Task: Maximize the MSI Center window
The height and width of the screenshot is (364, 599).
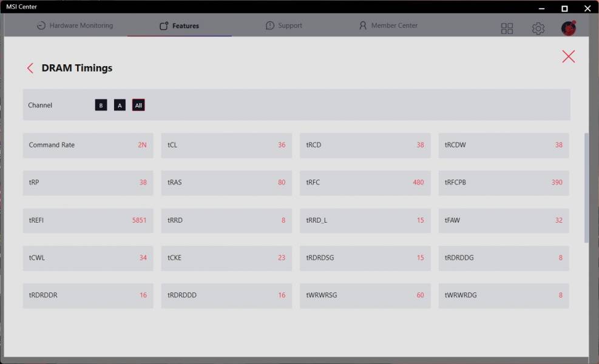Action: tap(564, 8)
